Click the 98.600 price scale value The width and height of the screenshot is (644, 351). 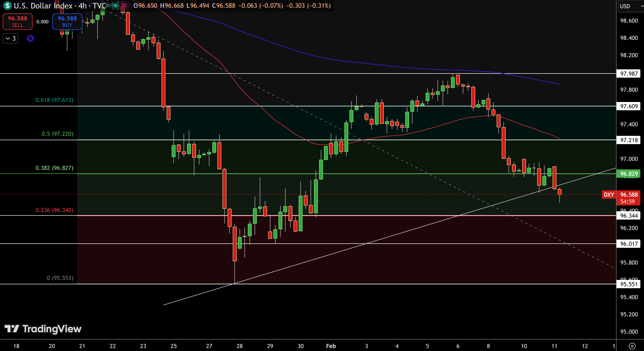(629, 20)
